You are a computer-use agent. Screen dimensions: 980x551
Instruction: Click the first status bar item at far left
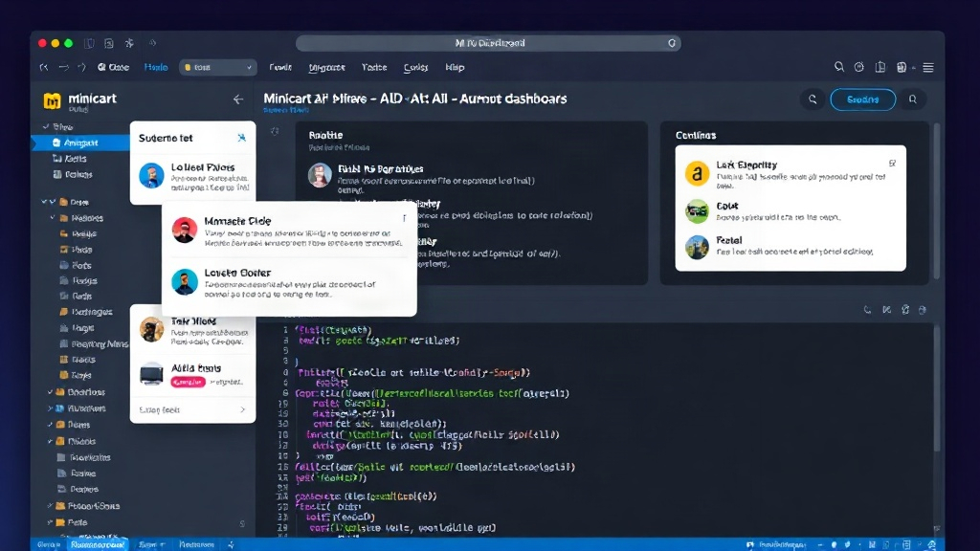(x=48, y=544)
